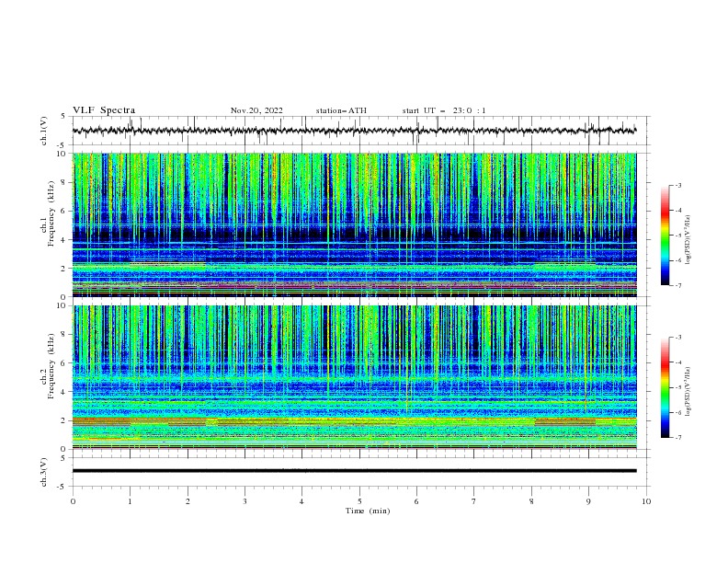Click the ch.1 "Frequency (kHz)" axis label
The height and width of the screenshot is (563, 728).
click(x=51, y=214)
